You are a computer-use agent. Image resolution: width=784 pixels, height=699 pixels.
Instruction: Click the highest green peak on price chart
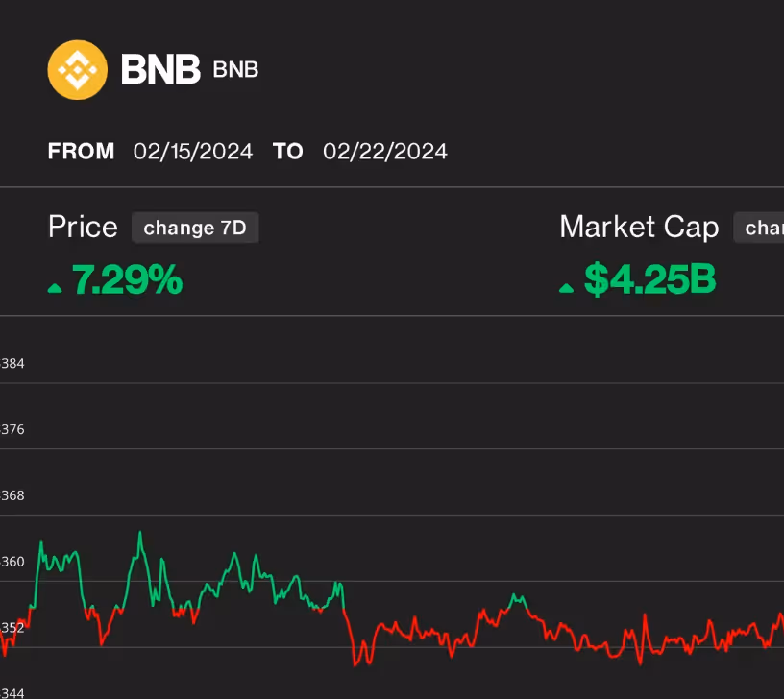(140, 533)
